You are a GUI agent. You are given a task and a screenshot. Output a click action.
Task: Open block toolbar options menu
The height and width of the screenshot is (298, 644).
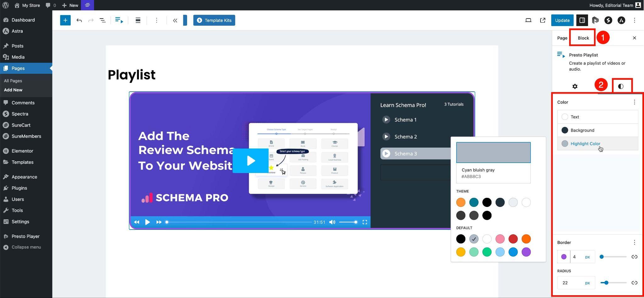pyautogui.click(x=157, y=20)
